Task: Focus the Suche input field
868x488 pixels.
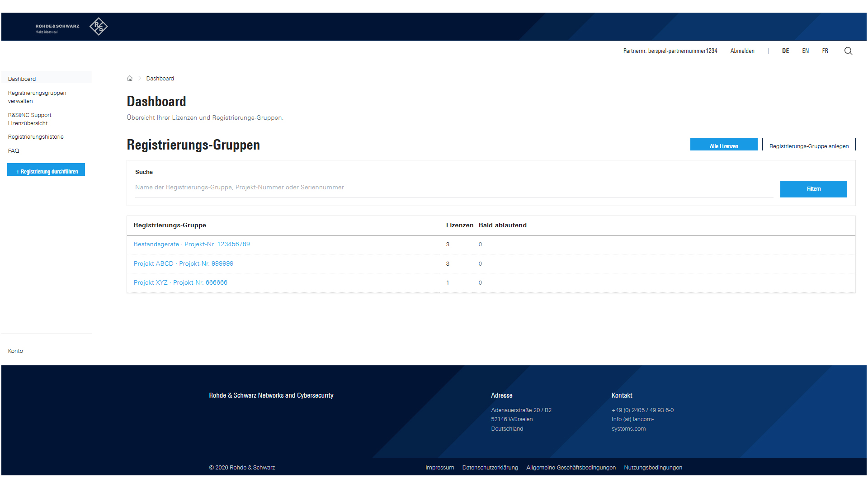Action: coord(454,188)
